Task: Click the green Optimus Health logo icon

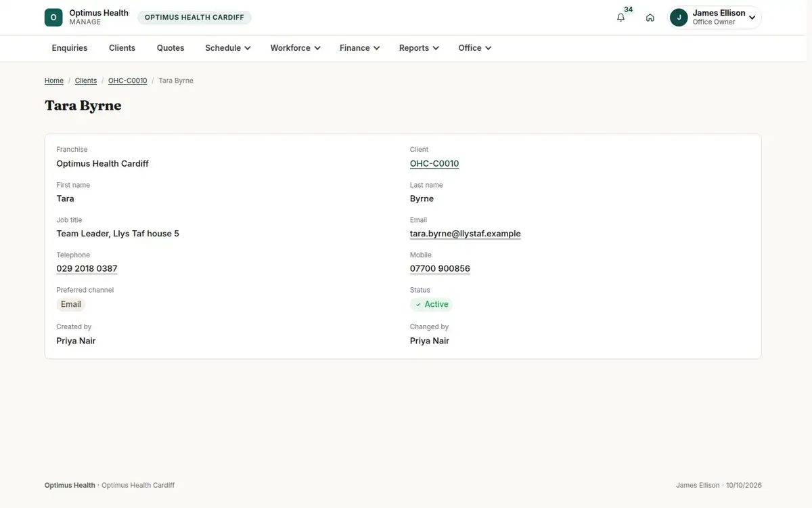Action: (53, 18)
